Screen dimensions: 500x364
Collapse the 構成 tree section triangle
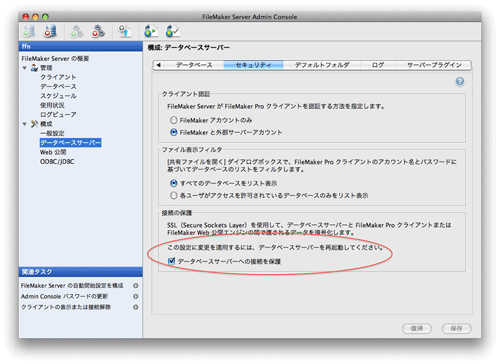click(x=25, y=124)
